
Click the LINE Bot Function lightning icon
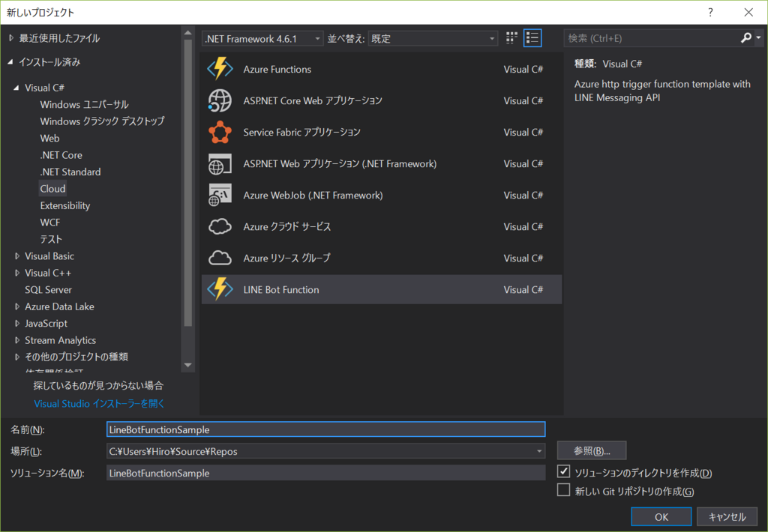(x=220, y=289)
